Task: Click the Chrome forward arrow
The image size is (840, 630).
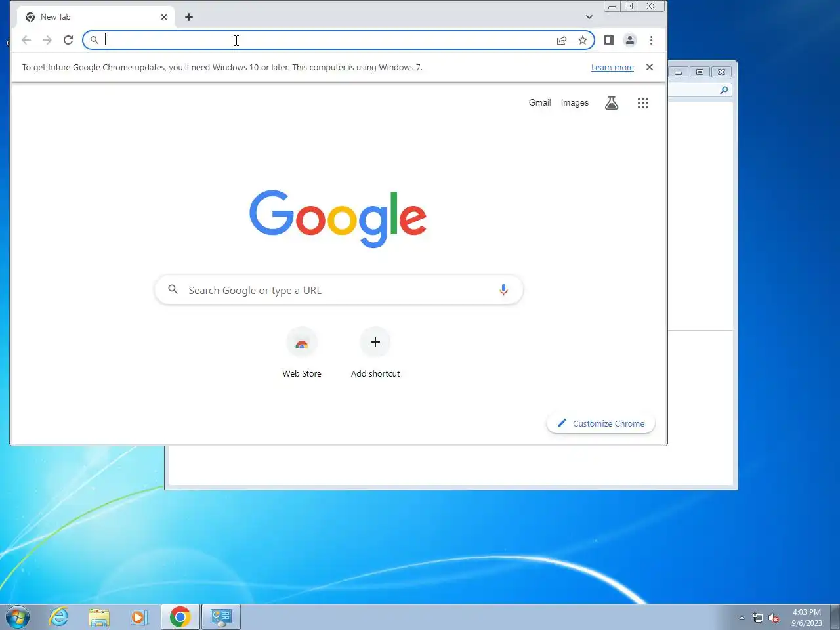Action: coord(47,40)
